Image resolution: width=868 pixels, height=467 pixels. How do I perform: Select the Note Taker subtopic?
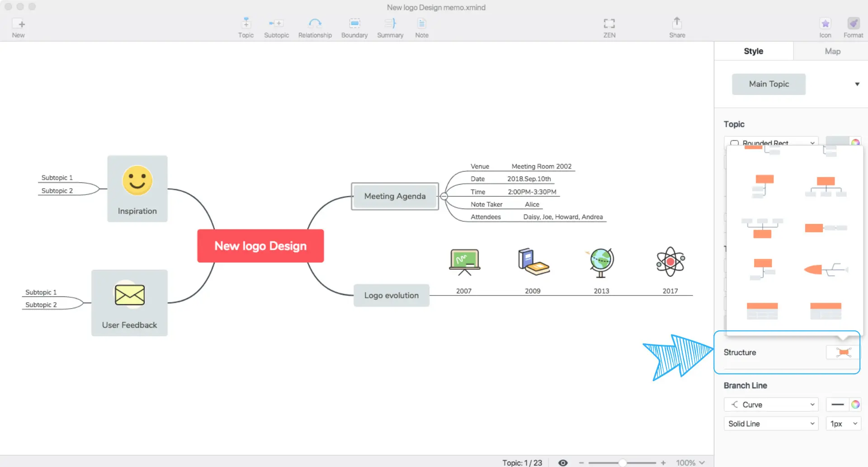pos(486,205)
